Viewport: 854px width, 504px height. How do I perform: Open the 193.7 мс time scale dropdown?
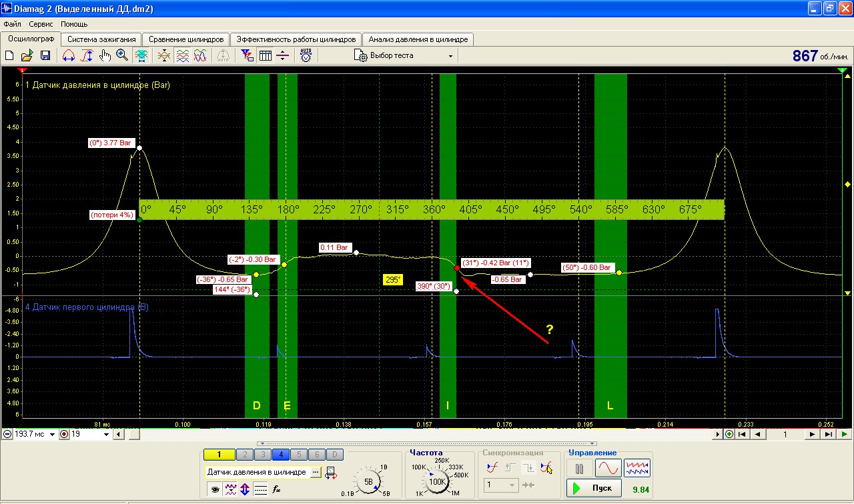click(x=53, y=435)
